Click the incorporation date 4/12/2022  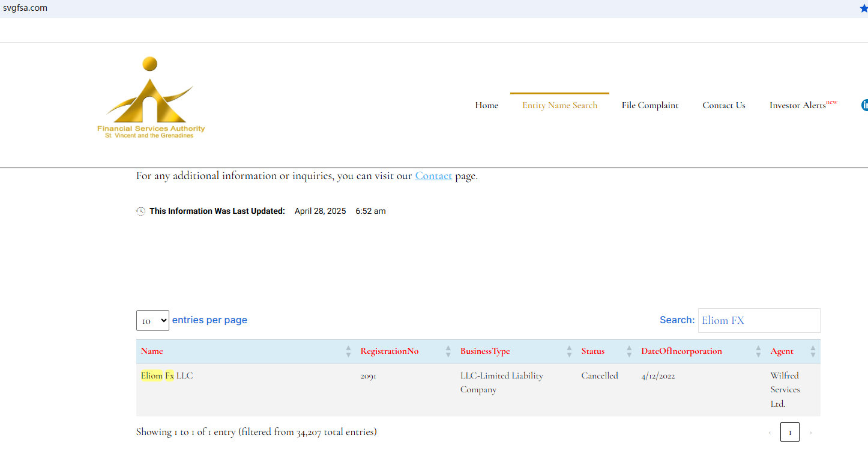659,376
